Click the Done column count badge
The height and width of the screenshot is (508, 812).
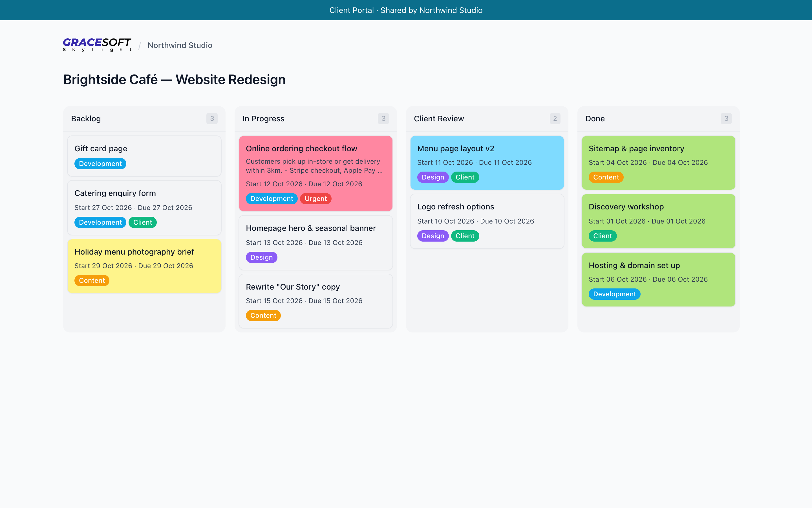tap(727, 119)
